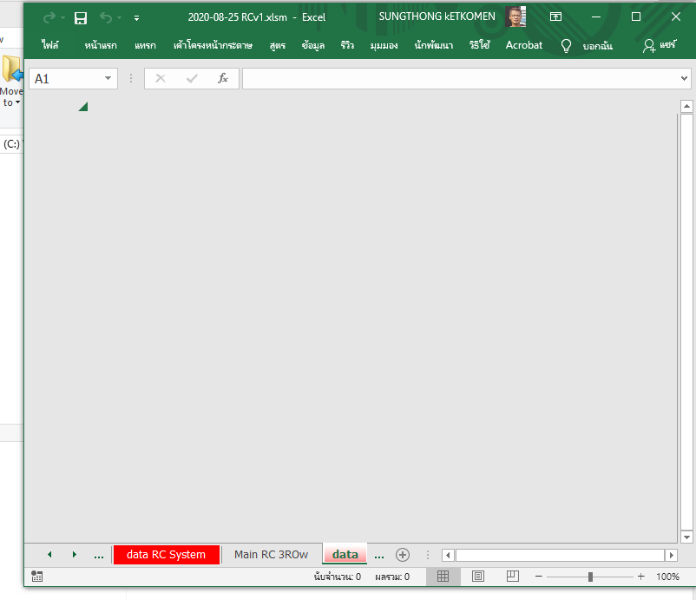Image resolution: width=696 pixels, height=600 pixels.
Task: Add a new sheet with plus icon
Action: click(x=402, y=554)
